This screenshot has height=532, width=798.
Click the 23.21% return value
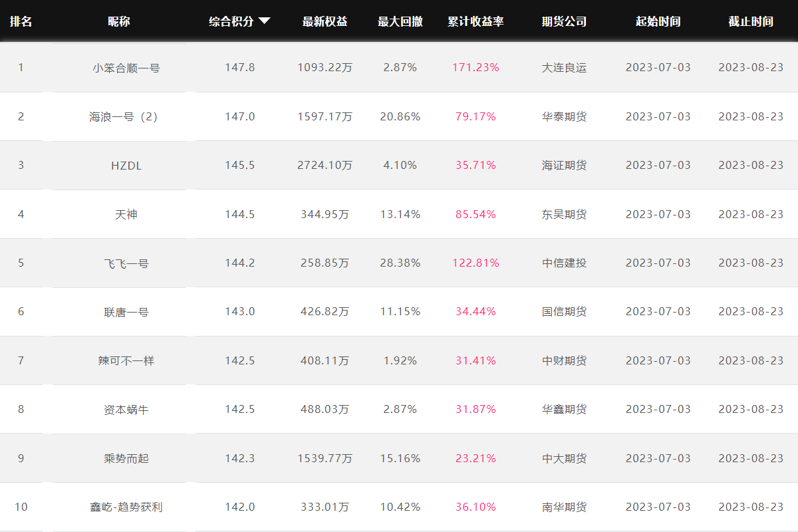point(475,458)
